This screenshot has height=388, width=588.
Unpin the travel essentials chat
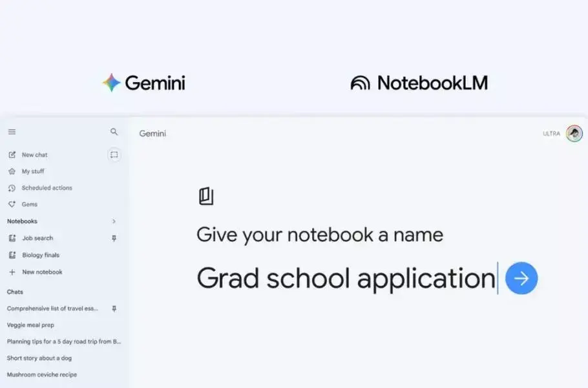[114, 308]
